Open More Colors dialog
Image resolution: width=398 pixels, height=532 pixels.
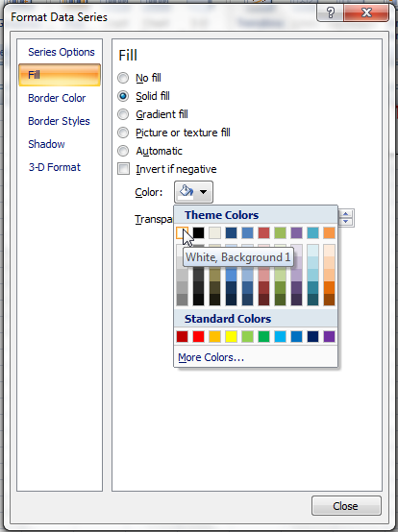pyautogui.click(x=211, y=357)
